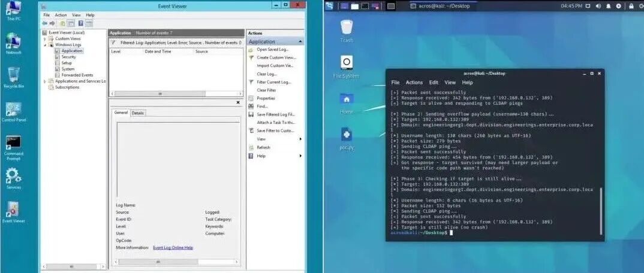Click the terminal vertical scrollbar
Screen dimensions: 644x273
coord(602,211)
